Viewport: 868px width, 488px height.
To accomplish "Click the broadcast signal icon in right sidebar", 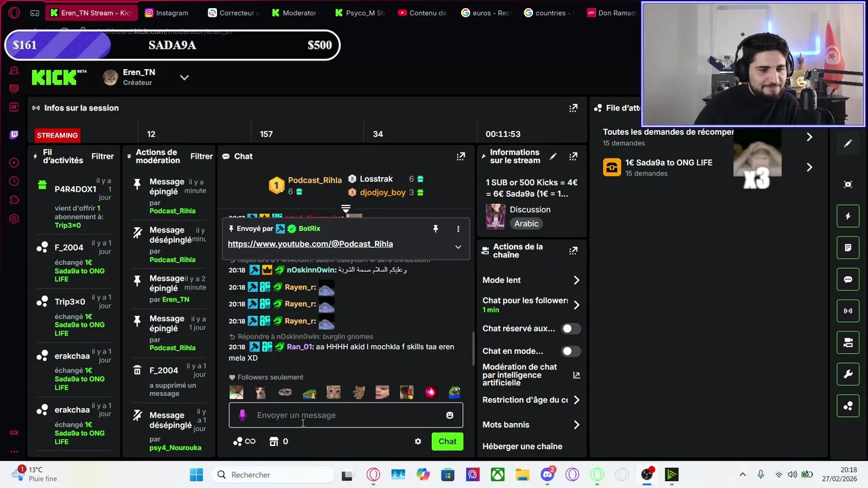I will [x=848, y=311].
